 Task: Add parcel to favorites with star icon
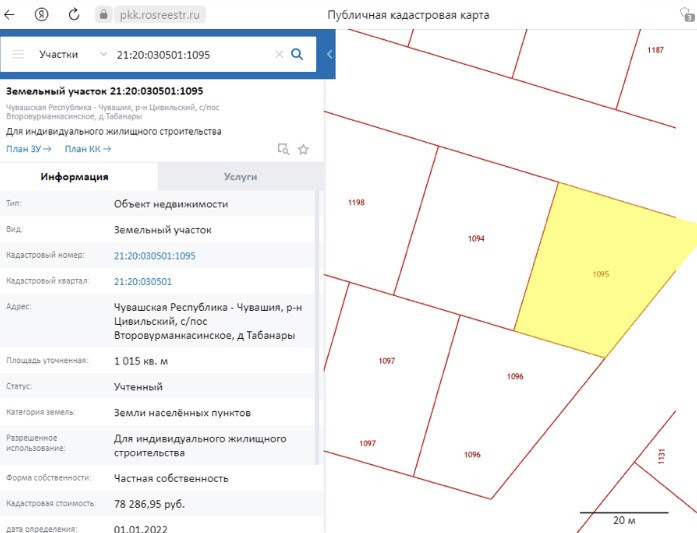(303, 149)
